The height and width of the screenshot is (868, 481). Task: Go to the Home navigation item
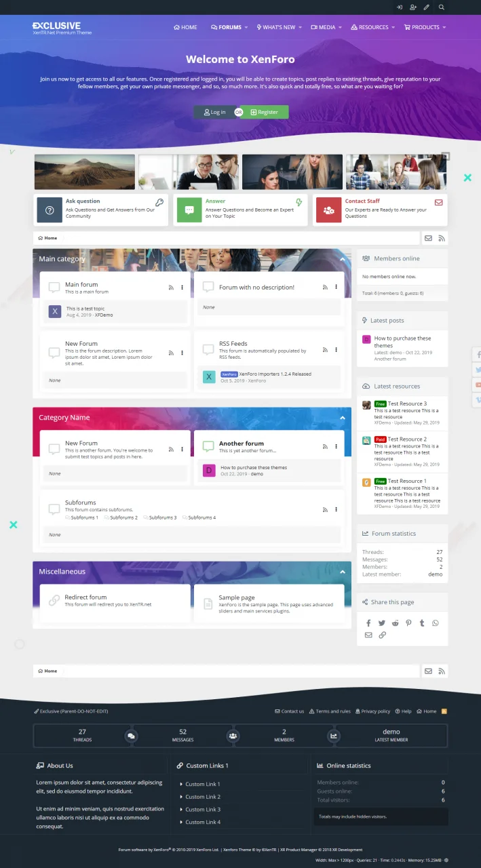(x=185, y=28)
